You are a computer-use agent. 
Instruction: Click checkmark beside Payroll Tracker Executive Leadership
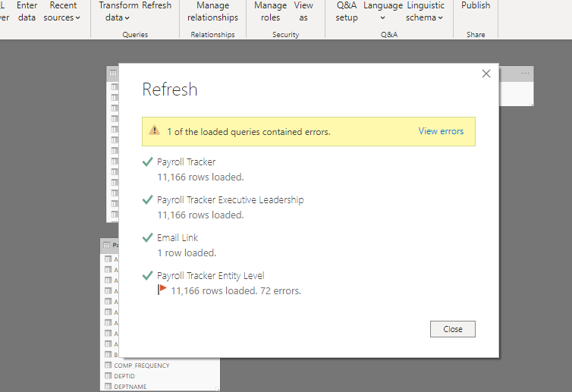click(x=147, y=199)
